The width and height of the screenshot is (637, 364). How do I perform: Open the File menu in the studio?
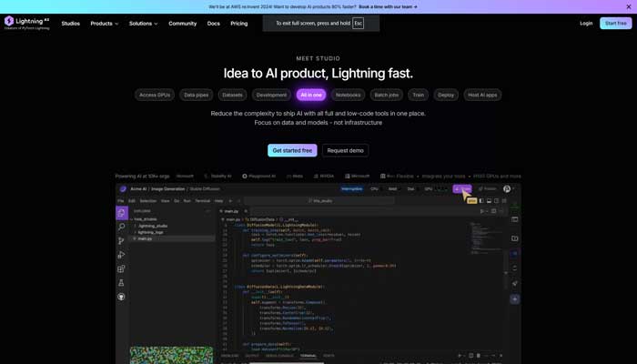point(121,201)
